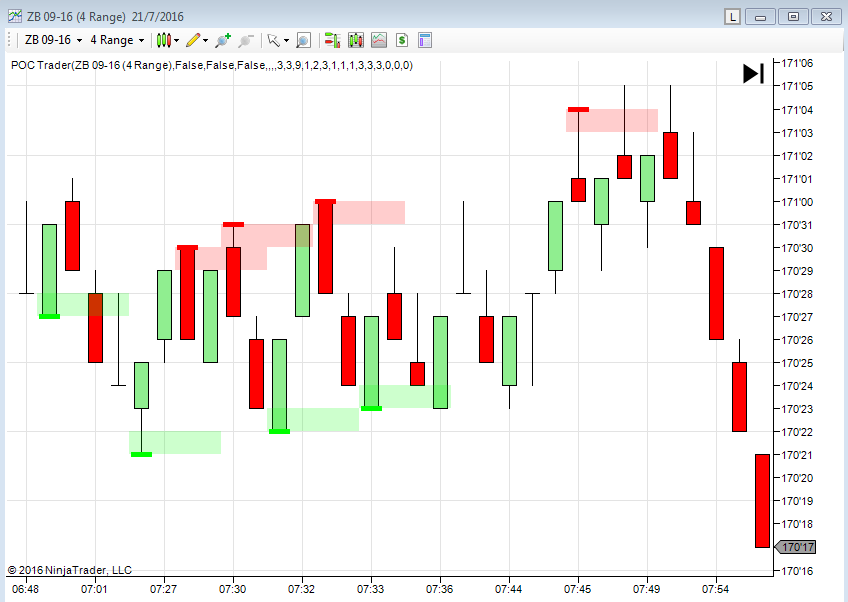Screen dimensions: 848x602
Task: Click the 171'04 price axis label
Action: (x=797, y=110)
